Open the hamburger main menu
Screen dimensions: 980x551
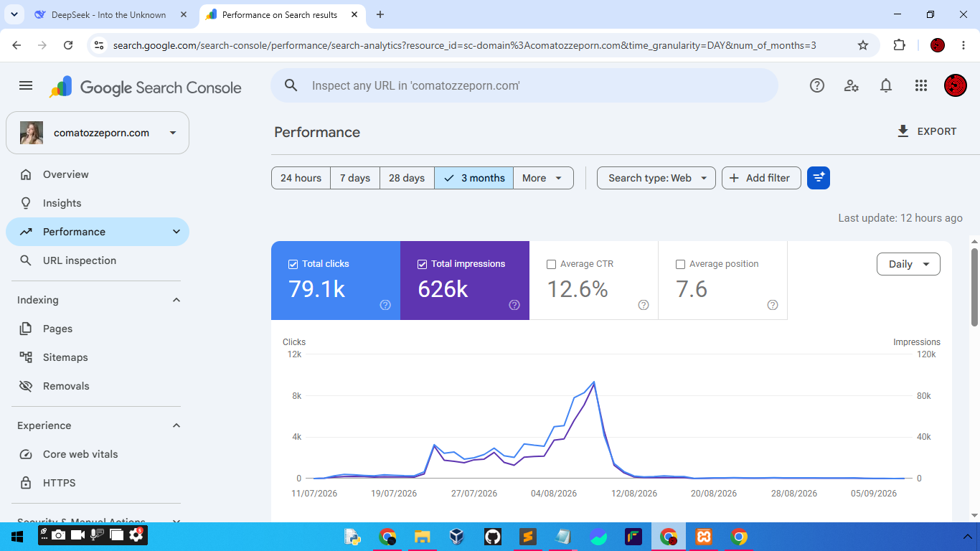[x=26, y=86]
